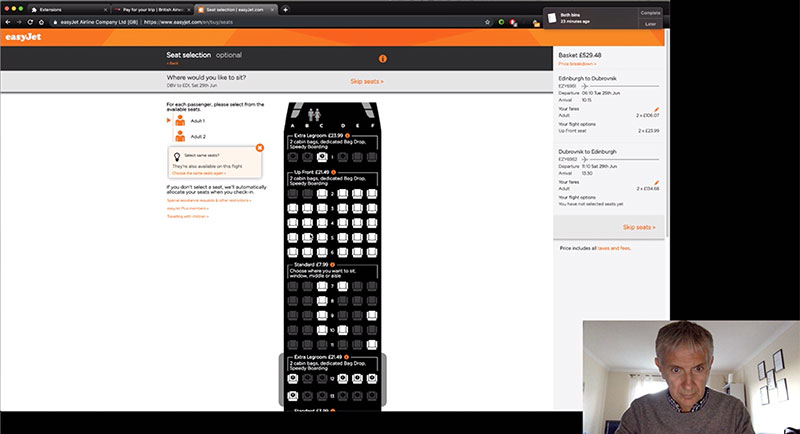Screen dimensions: 800x434
Task: Pick seat 3A in the seat map
Action: pos(292,209)
